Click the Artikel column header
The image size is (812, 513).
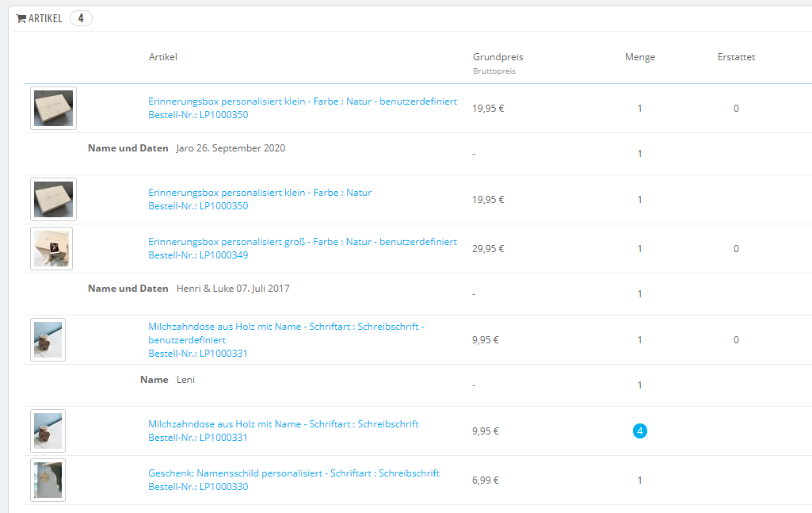(x=163, y=57)
